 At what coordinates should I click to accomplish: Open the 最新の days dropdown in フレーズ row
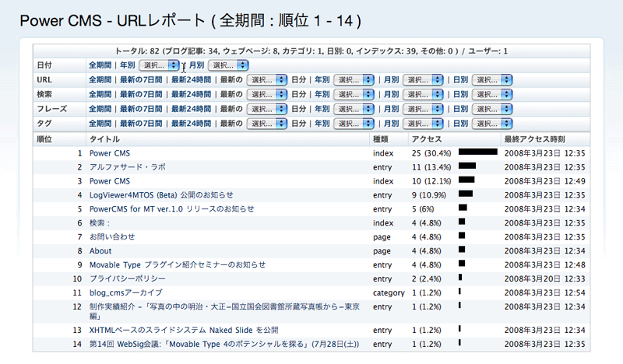266,109
